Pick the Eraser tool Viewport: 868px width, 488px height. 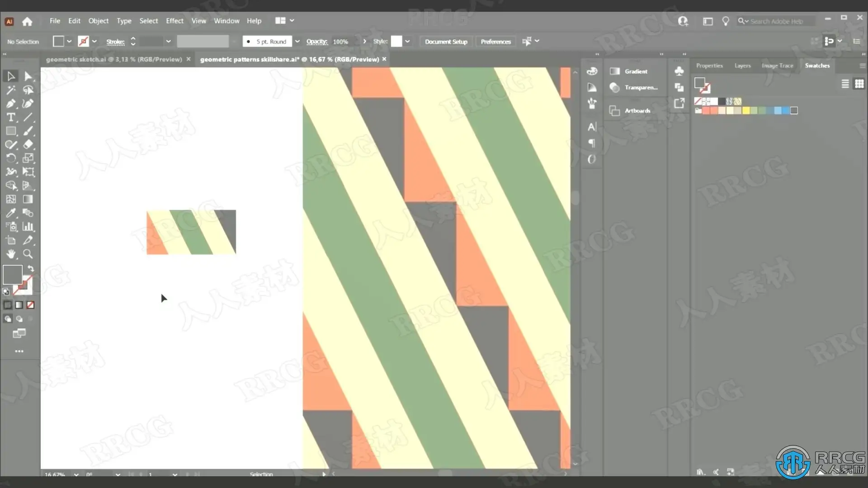pos(28,145)
